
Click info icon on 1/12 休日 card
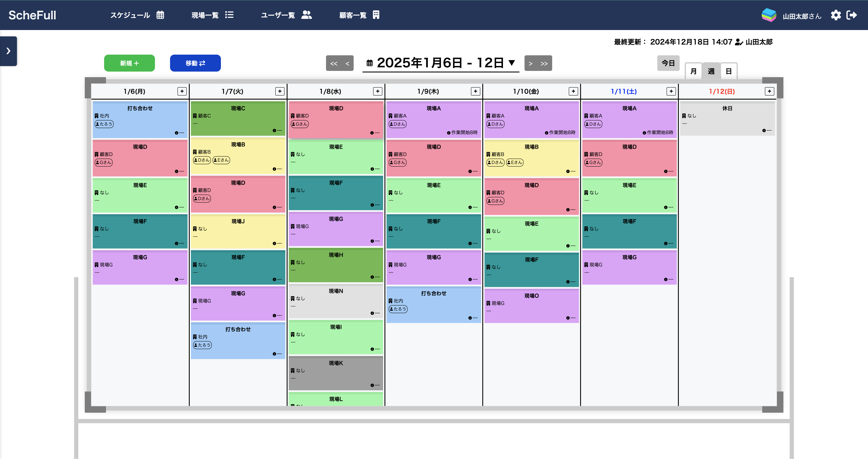764,130
